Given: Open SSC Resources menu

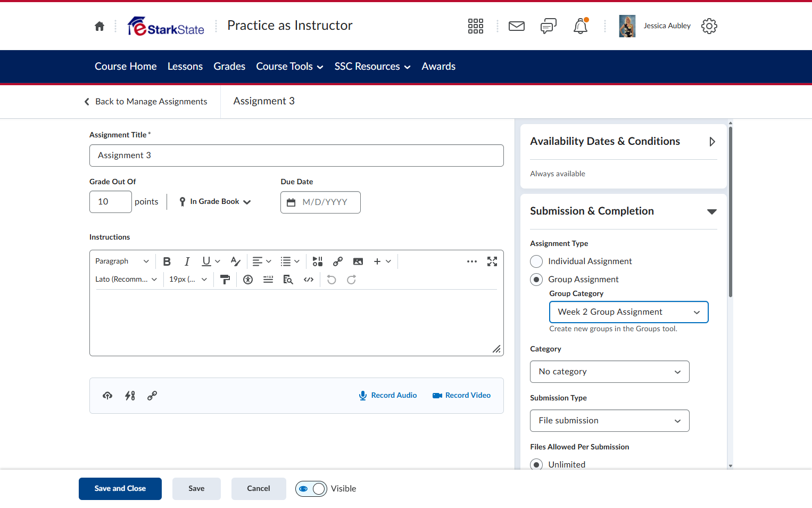Looking at the screenshot, I should (372, 67).
